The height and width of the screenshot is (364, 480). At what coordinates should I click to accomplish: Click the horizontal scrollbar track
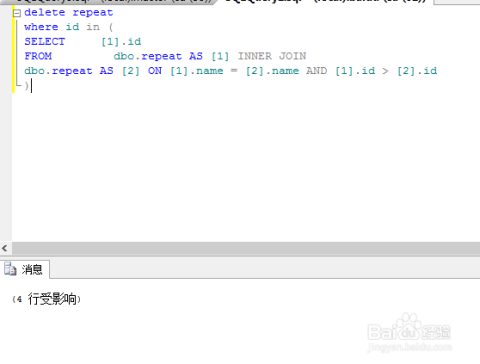click(245, 248)
